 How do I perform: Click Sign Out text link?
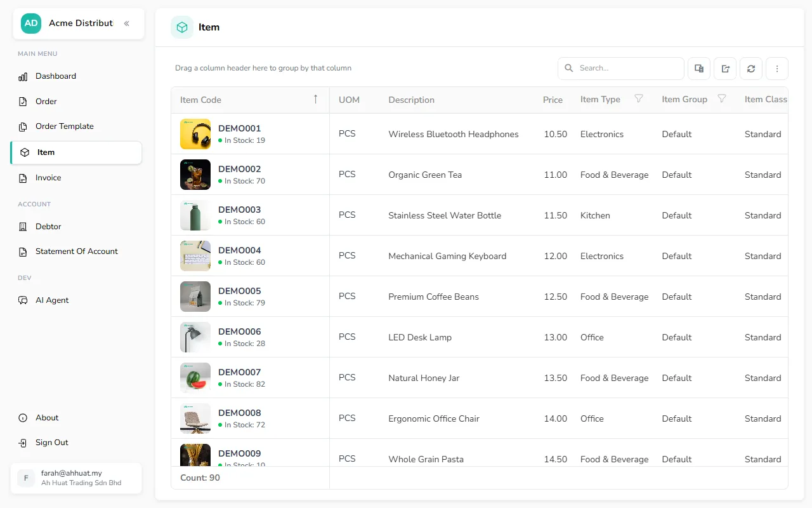pos(52,443)
